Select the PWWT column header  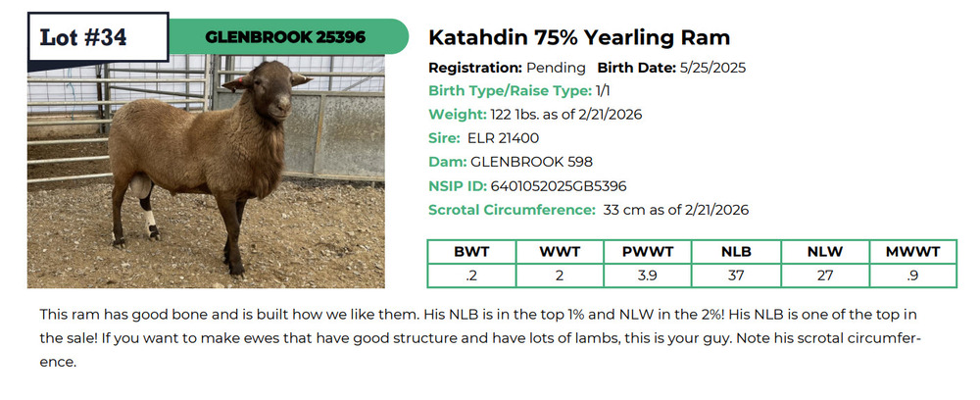click(648, 252)
